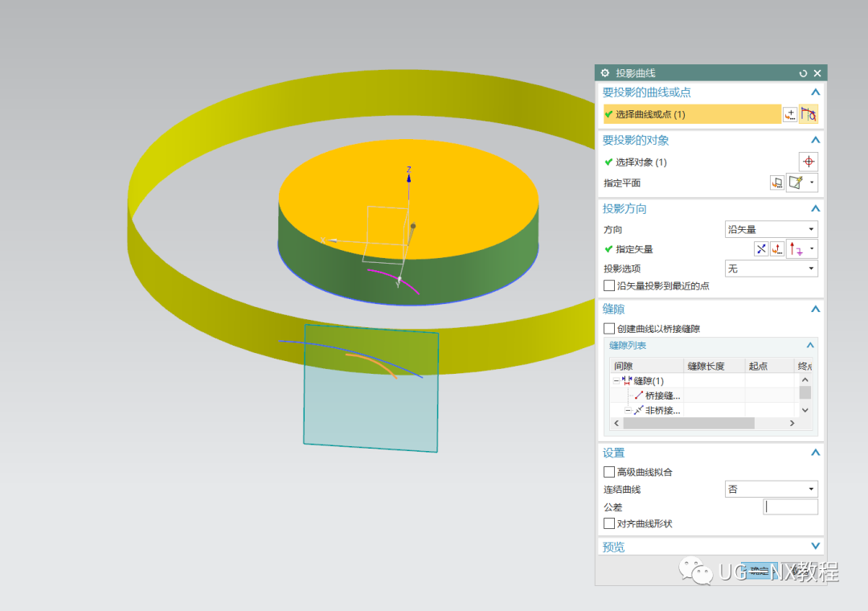The height and width of the screenshot is (611, 868).
Task: Click the 确定 button
Action: (x=759, y=571)
